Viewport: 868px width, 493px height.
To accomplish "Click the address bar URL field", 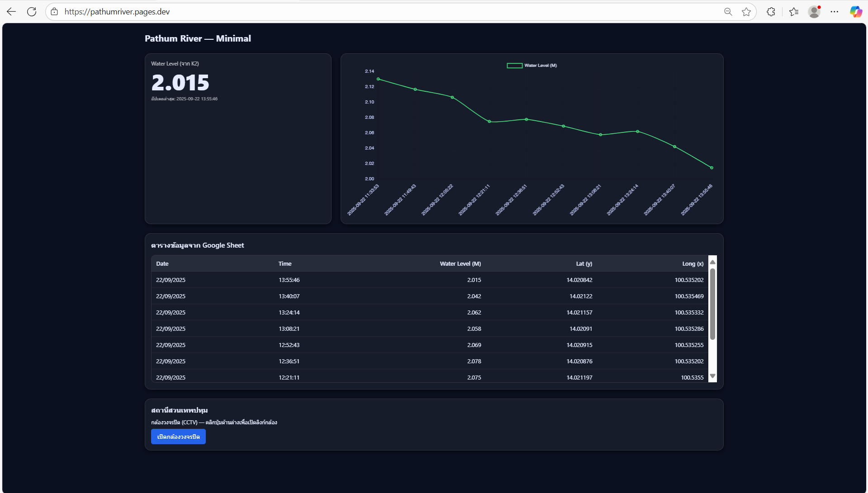I will [x=362, y=12].
